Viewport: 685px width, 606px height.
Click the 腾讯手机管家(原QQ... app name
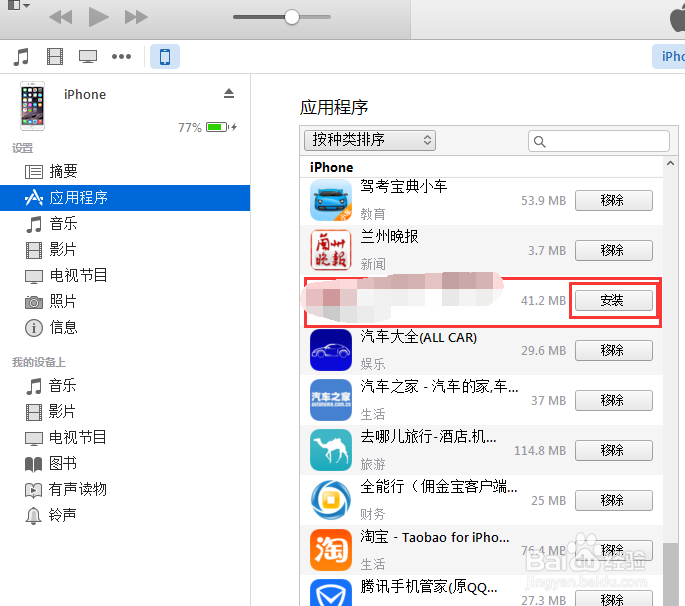click(x=429, y=587)
